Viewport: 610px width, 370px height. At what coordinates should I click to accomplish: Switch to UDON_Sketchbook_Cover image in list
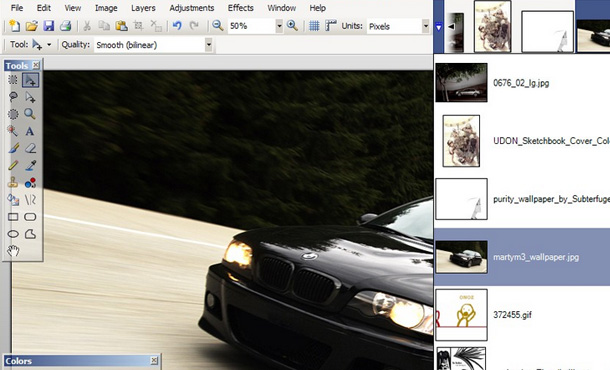click(x=522, y=141)
